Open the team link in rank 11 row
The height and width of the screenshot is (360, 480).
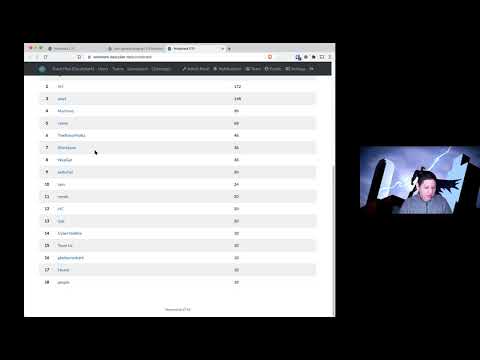63,197
